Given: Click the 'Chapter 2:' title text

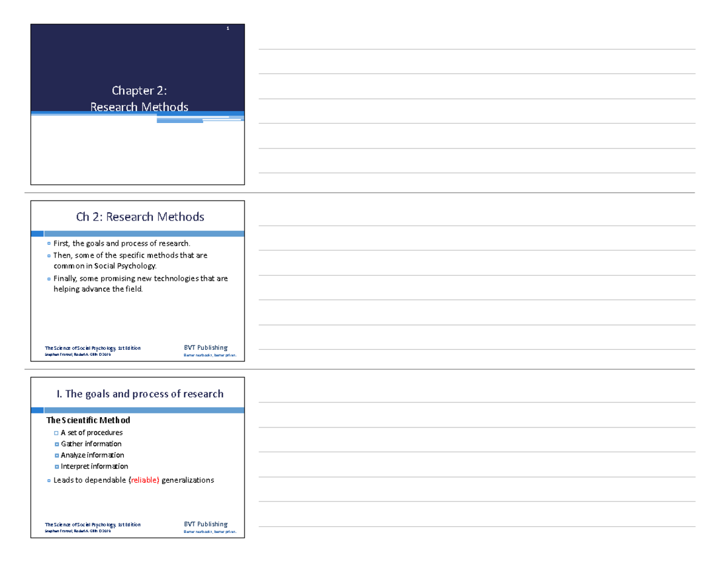Looking at the screenshot, I should pyautogui.click(x=139, y=91).
